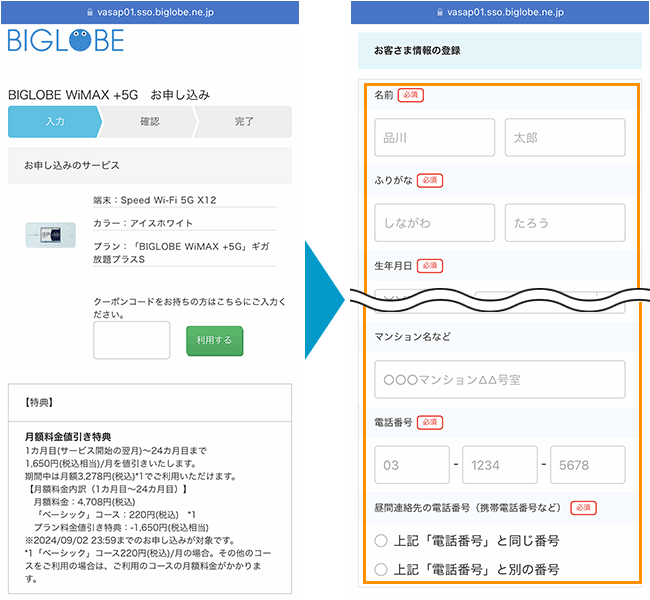650x600 pixels.
Task: Click the 必須 badge next to 名前
Action: coord(410,95)
